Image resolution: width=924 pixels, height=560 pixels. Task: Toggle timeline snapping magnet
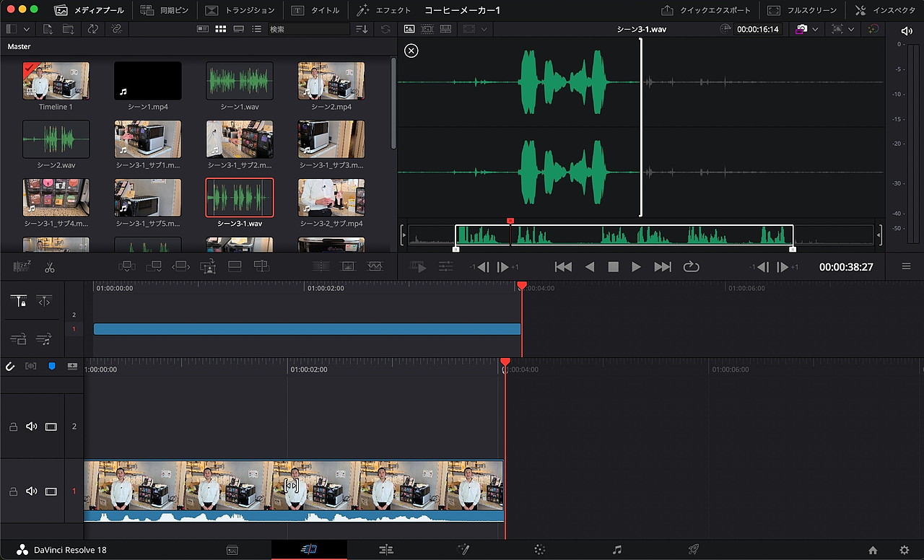tap(10, 367)
